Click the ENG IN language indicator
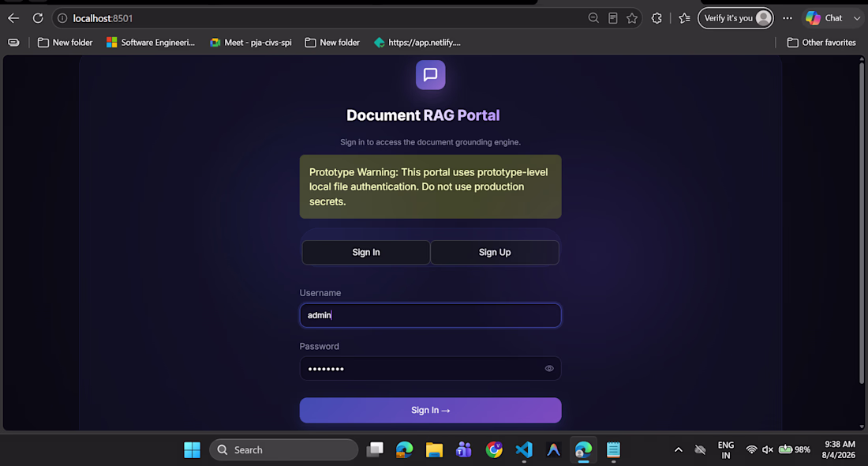868x466 pixels. (x=726, y=450)
